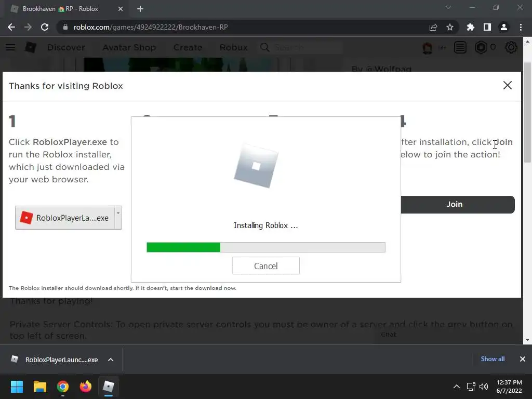Open the Chrome profile avatar menu

point(504,27)
